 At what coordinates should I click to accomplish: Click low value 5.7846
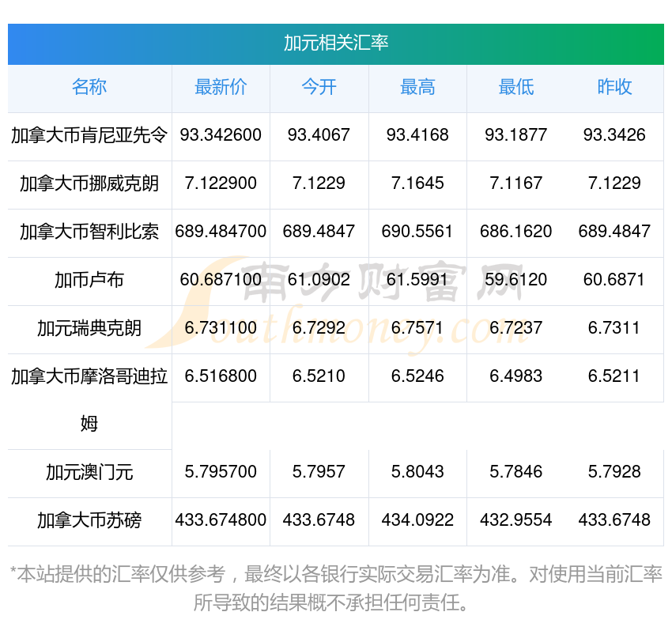(516, 472)
